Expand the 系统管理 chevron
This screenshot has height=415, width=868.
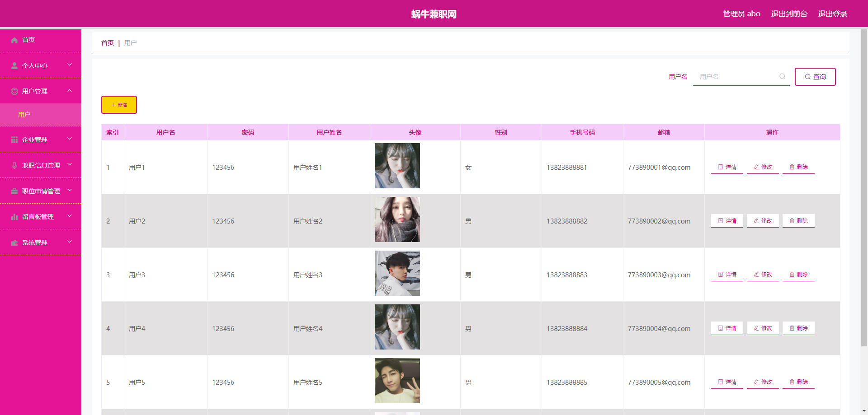point(70,242)
